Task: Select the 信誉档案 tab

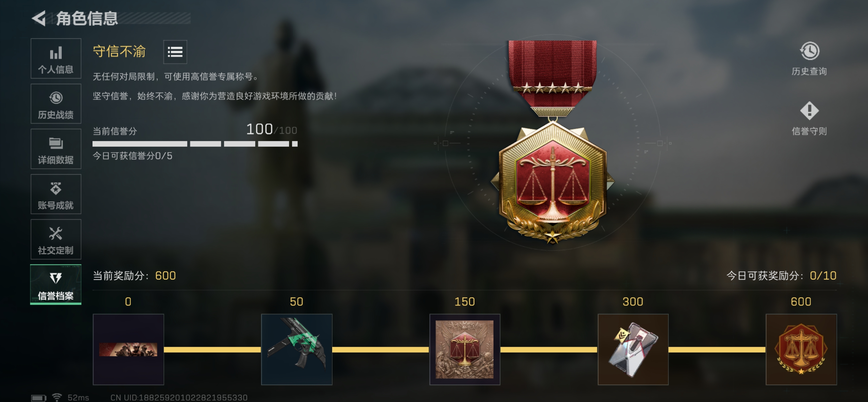Action: [x=56, y=285]
